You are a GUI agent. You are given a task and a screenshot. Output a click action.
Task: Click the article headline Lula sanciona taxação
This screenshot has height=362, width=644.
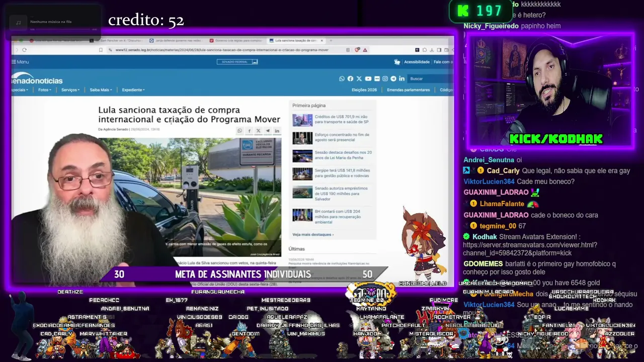click(189, 115)
